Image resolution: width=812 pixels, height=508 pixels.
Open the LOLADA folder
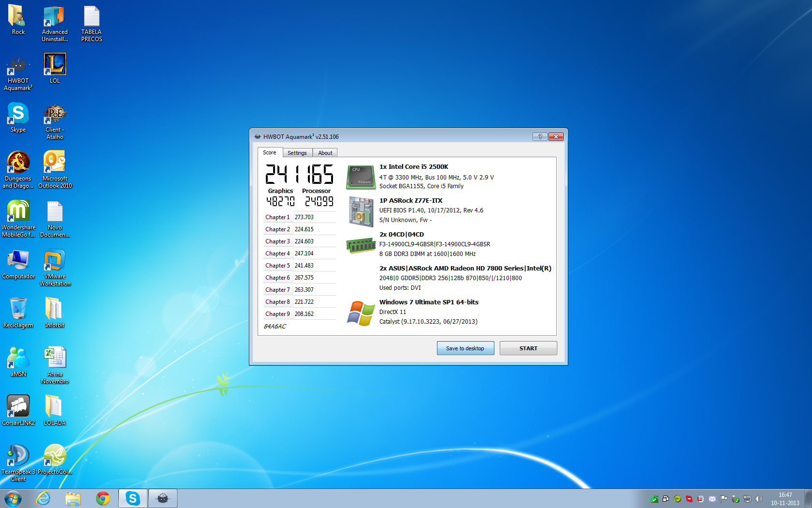point(55,410)
